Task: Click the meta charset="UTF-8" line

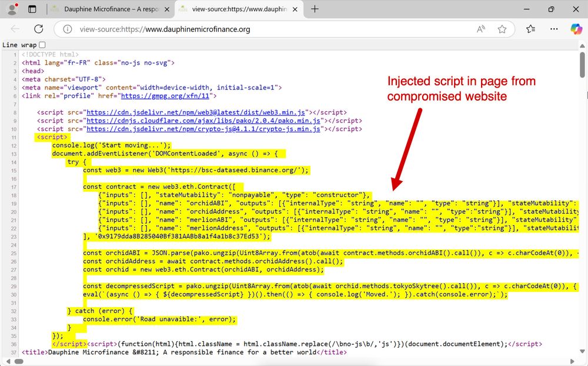Action: [64, 79]
